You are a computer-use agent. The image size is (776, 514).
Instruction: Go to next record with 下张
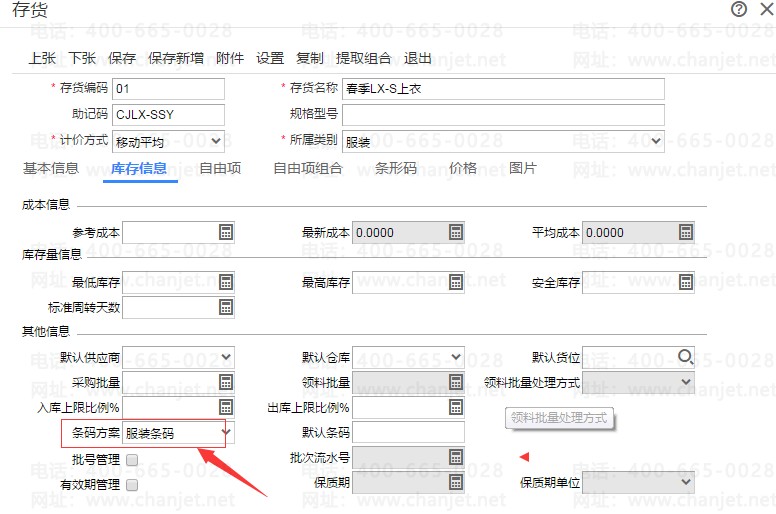[x=82, y=58]
